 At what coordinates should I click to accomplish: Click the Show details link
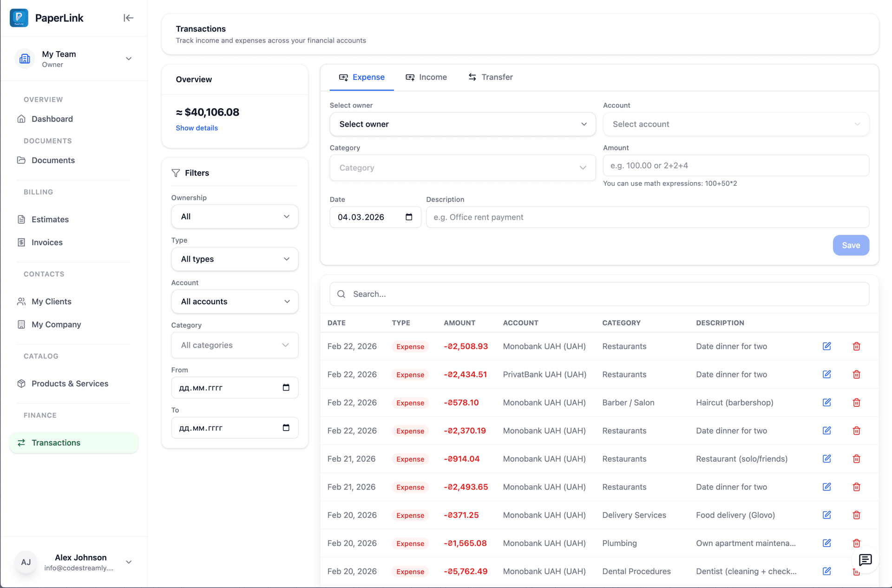(197, 128)
